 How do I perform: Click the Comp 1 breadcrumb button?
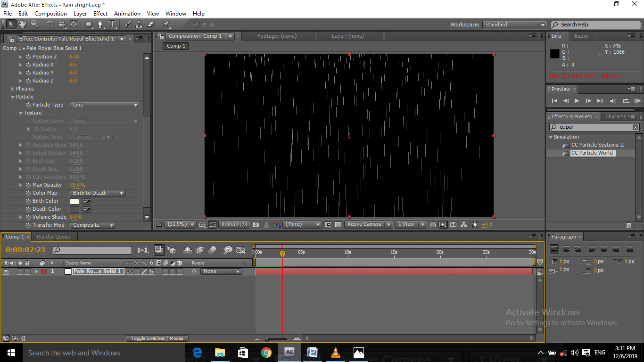click(176, 46)
